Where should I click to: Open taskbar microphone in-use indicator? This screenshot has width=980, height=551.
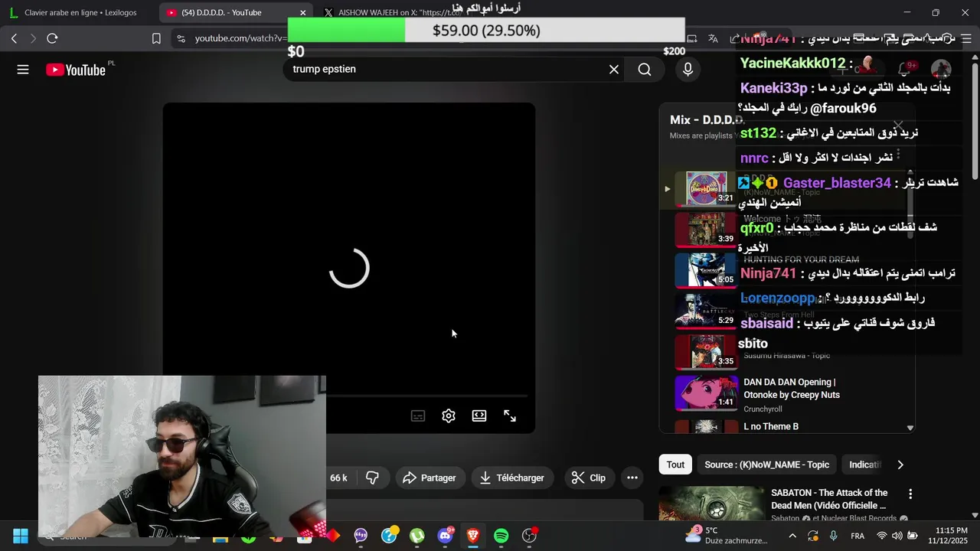(833, 536)
